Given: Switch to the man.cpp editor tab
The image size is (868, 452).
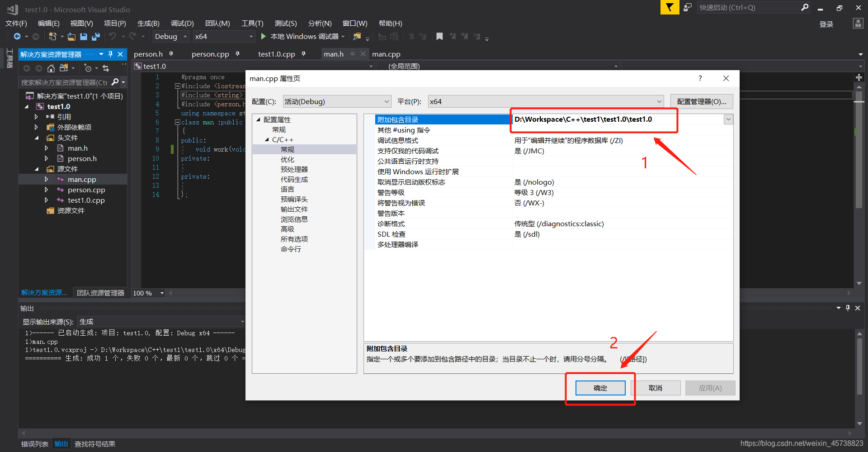Looking at the screenshot, I should pyautogui.click(x=386, y=54).
